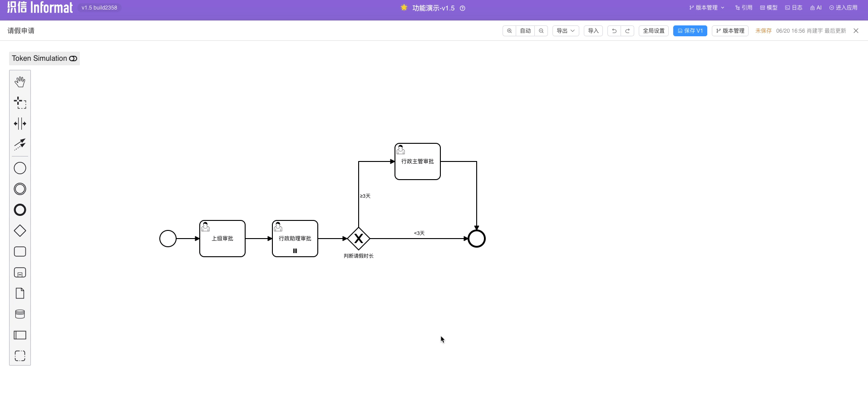Pick the pool/participant shape
The height and width of the screenshot is (420, 868).
(20, 335)
